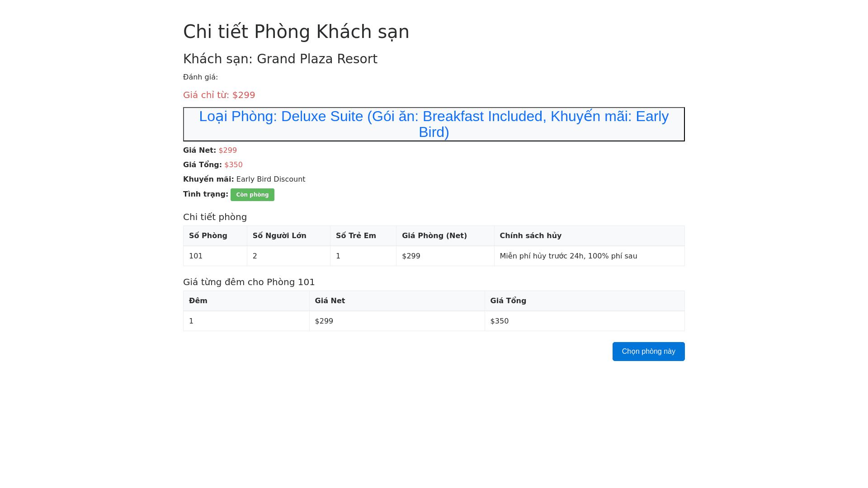The width and height of the screenshot is (868, 488).
Task: Select the Giá Net column header
Action: tap(330, 301)
